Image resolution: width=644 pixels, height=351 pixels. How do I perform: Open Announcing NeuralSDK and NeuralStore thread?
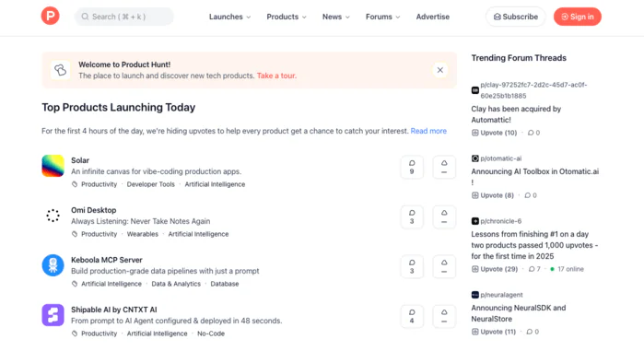click(519, 313)
